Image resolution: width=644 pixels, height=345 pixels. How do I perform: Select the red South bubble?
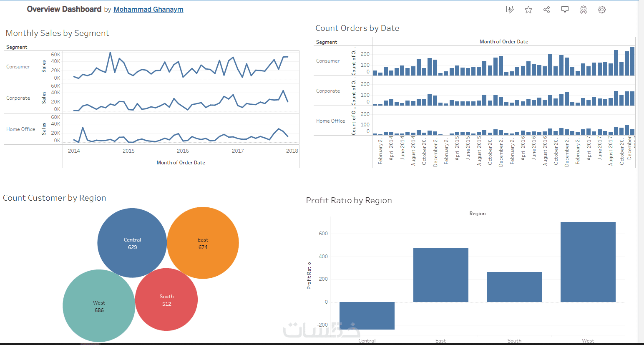point(166,300)
